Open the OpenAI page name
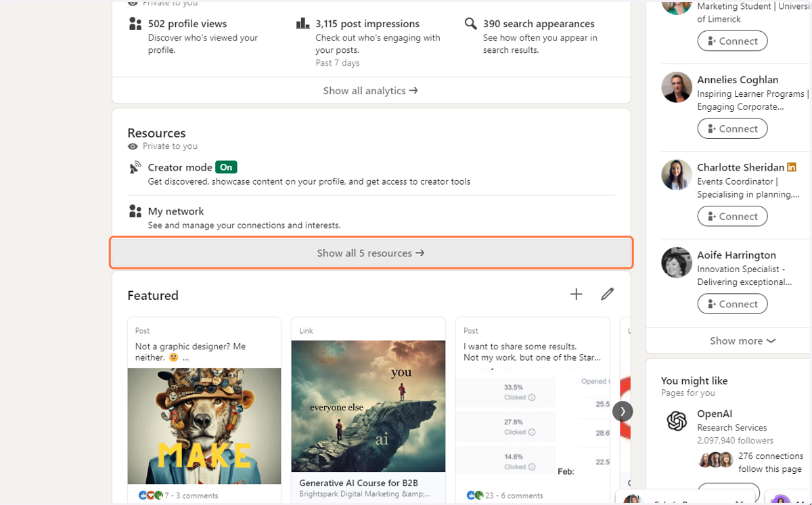The height and width of the screenshot is (505, 812). tap(715, 414)
